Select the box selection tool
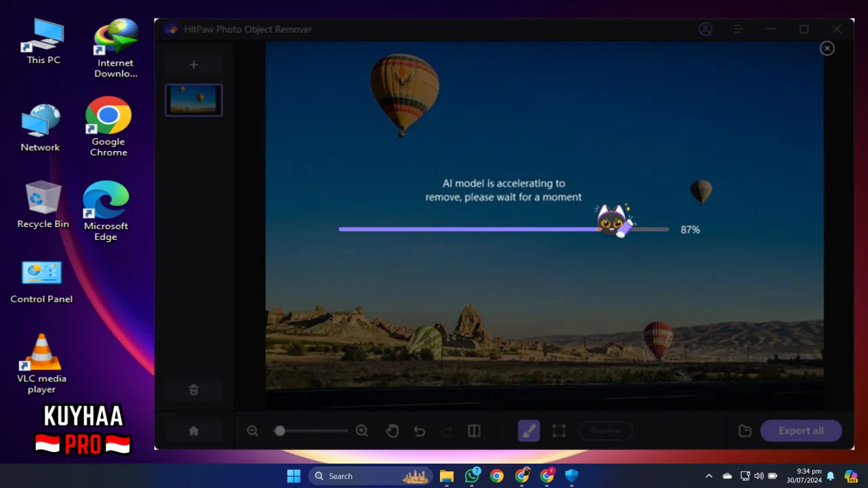 (x=559, y=431)
